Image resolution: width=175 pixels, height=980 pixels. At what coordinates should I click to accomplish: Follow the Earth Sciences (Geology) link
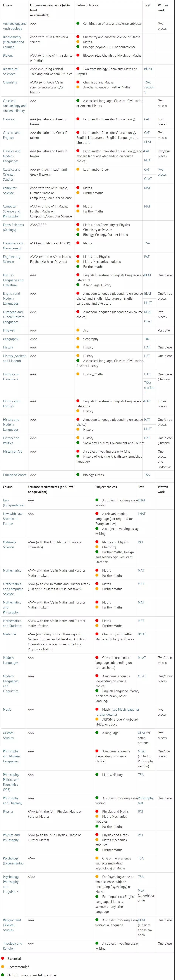[x=13, y=227]
